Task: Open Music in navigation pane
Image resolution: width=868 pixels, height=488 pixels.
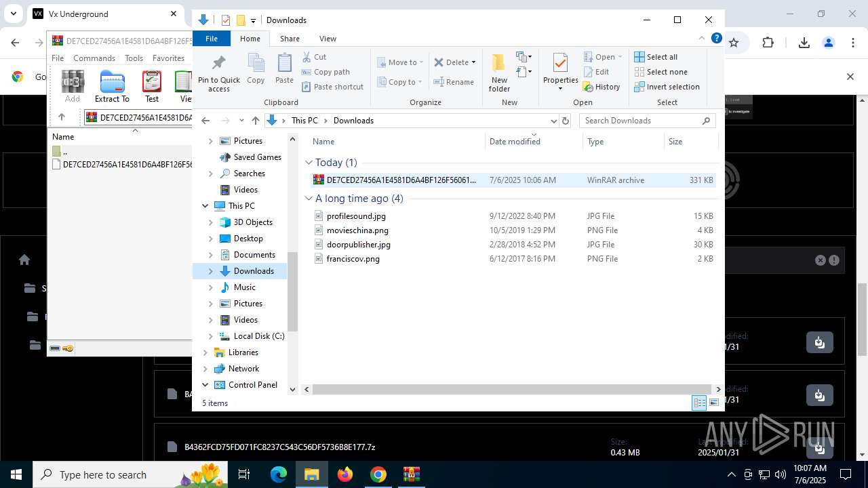Action: pyautogui.click(x=244, y=287)
